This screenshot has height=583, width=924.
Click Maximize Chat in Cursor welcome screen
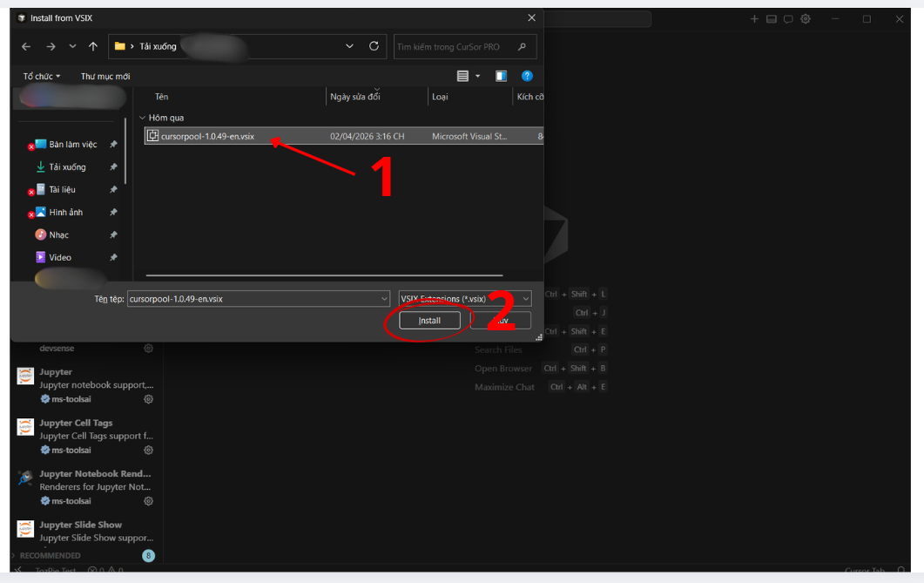pyautogui.click(x=504, y=387)
